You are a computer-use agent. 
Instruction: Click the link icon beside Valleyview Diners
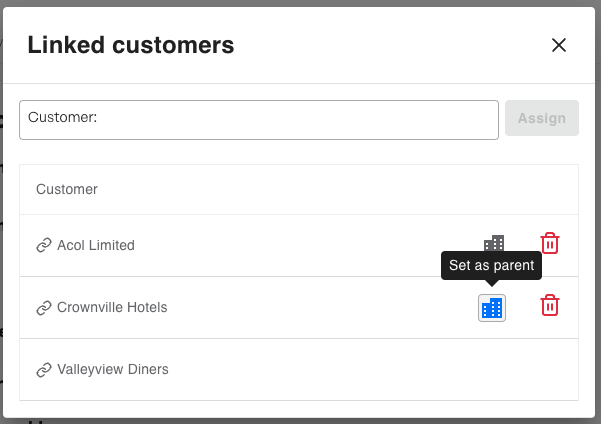(x=43, y=370)
